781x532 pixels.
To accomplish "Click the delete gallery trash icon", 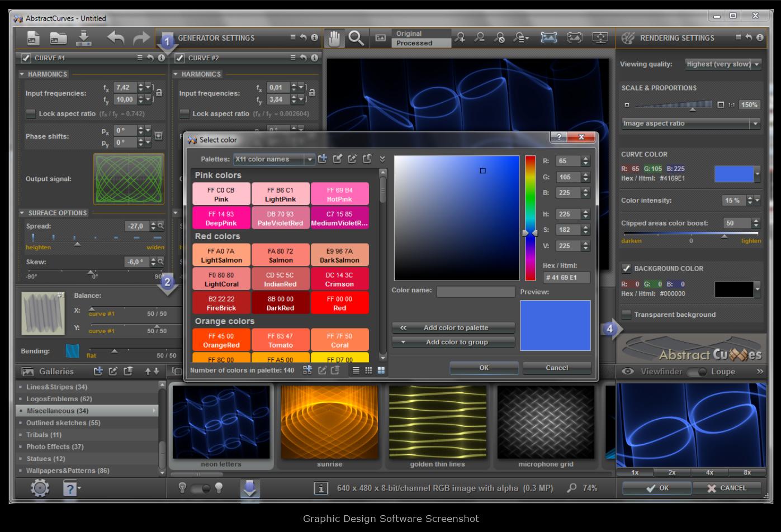I will [x=128, y=371].
